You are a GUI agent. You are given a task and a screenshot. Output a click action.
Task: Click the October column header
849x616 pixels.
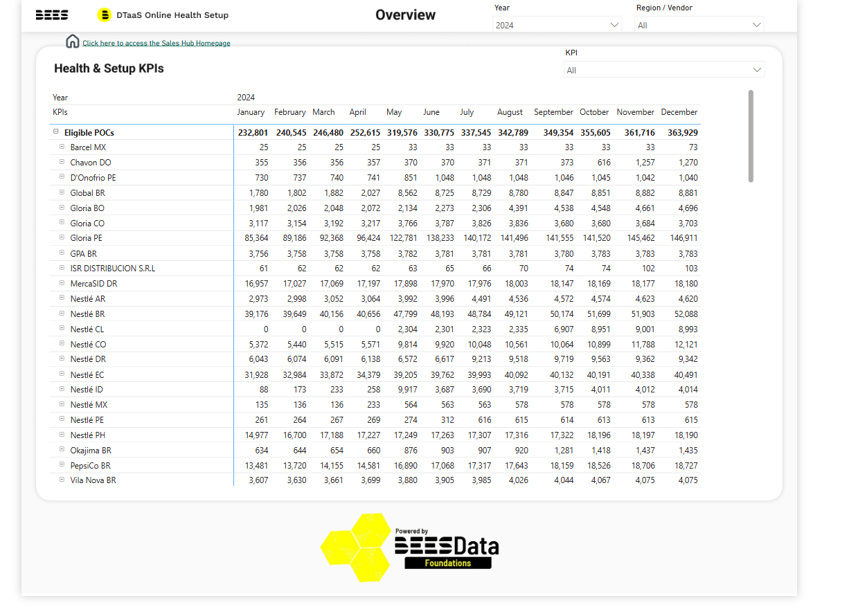pos(594,112)
